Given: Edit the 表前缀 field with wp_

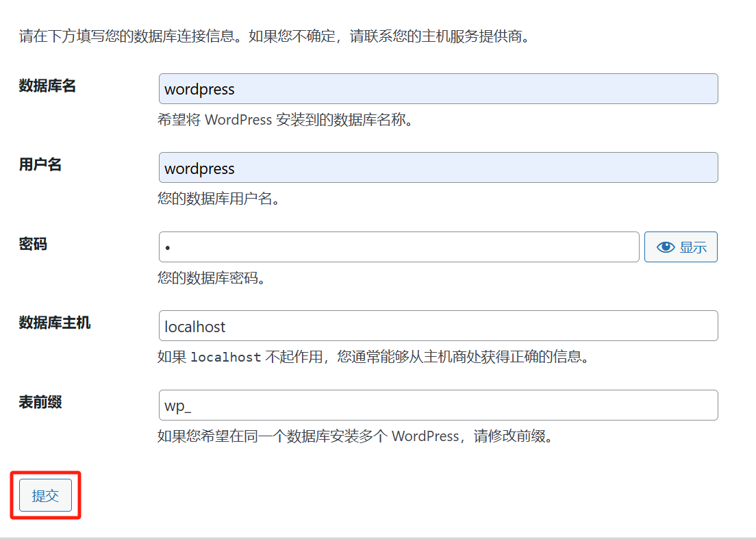Looking at the screenshot, I should click(438, 405).
